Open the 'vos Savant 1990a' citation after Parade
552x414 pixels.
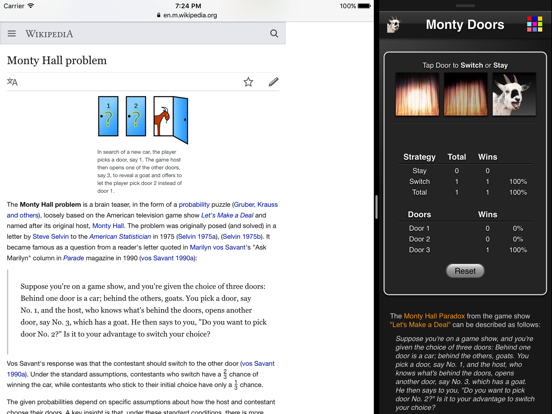[167, 258]
